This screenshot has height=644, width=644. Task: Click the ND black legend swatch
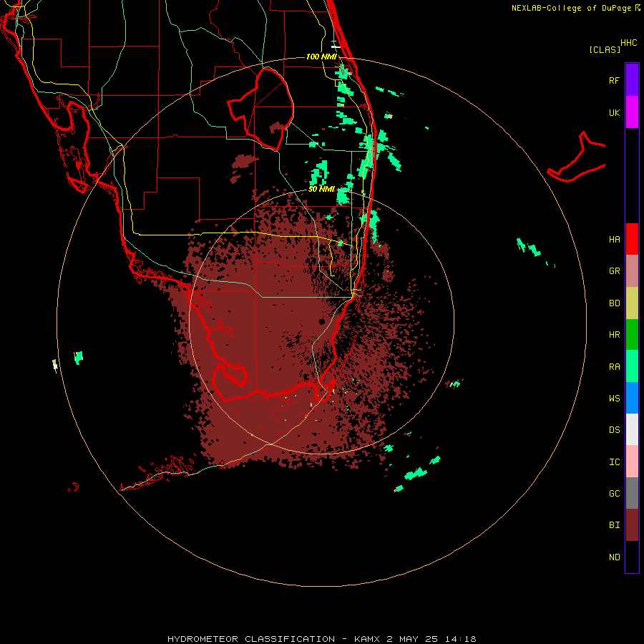[632, 557]
